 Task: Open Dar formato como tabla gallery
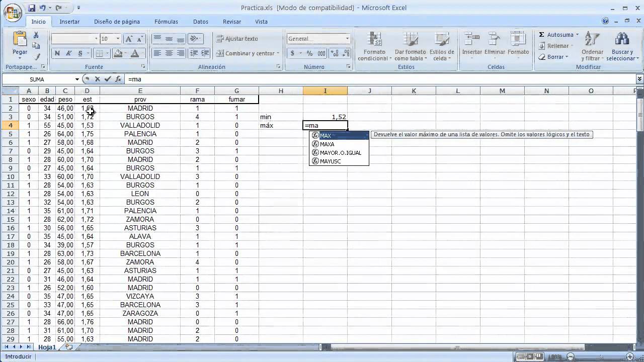[410, 46]
